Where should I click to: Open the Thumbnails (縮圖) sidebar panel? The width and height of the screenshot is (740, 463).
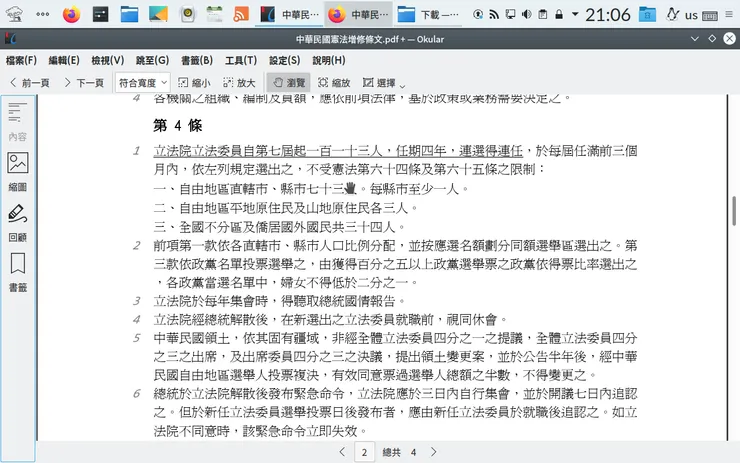pyautogui.click(x=17, y=172)
